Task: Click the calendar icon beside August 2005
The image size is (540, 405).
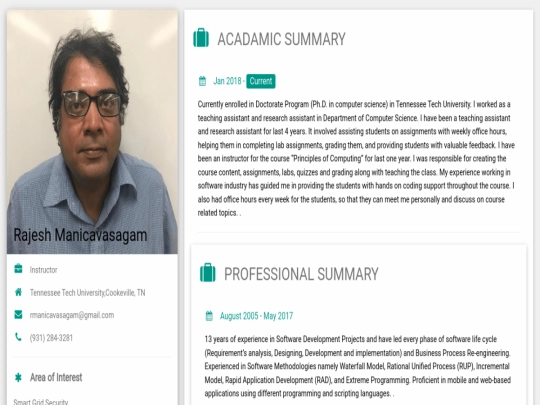Action: (209, 316)
